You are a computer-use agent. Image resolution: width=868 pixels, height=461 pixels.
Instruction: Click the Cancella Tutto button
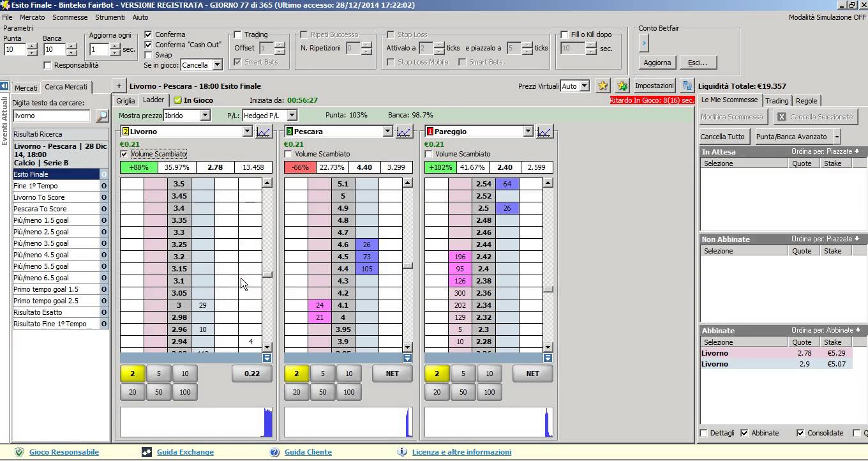point(722,137)
